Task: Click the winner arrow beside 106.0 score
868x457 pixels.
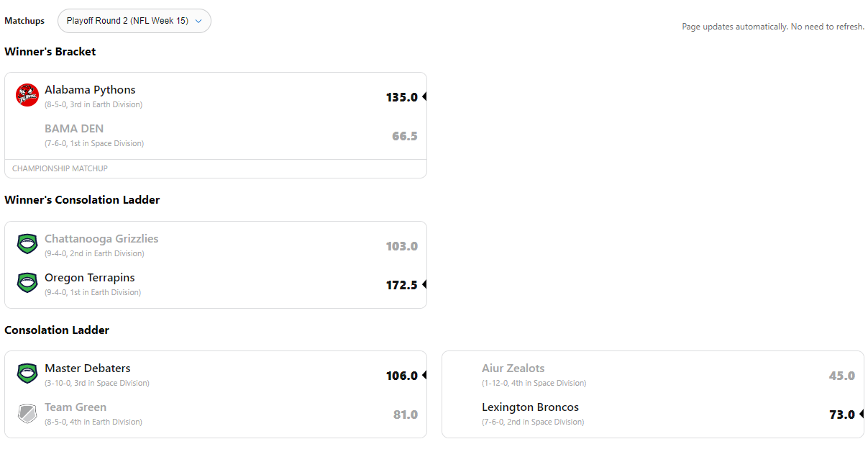Action: pyautogui.click(x=424, y=375)
